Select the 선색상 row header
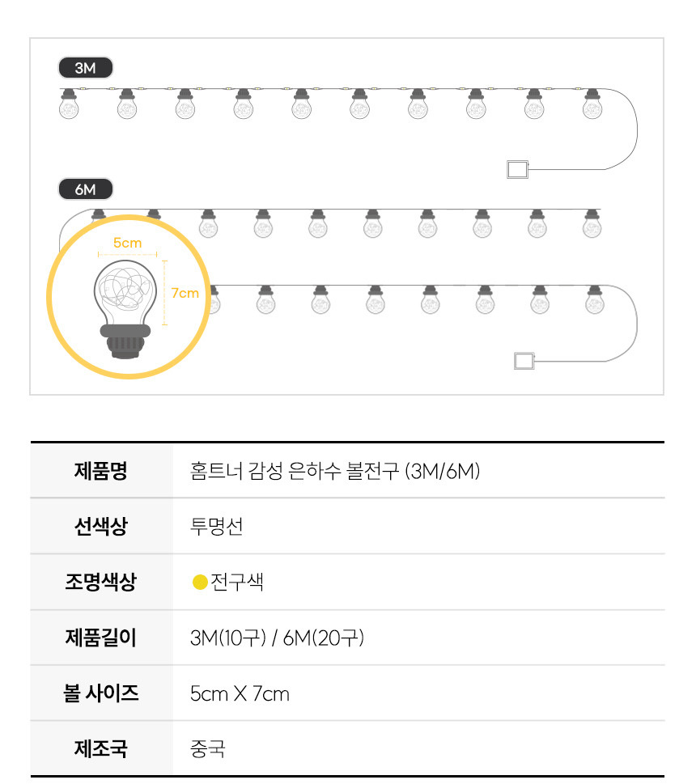This screenshot has width=696, height=784. (x=101, y=527)
